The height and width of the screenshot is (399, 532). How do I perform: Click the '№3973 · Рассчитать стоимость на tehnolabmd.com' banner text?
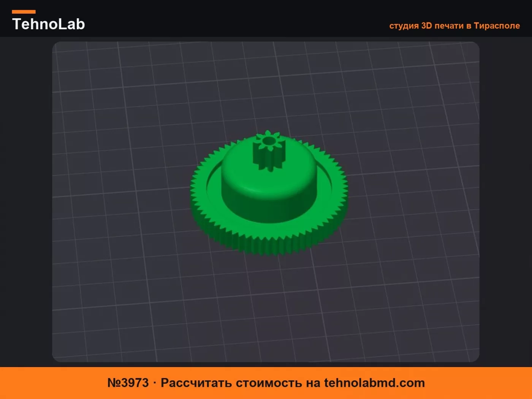click(x=266, y=383)
